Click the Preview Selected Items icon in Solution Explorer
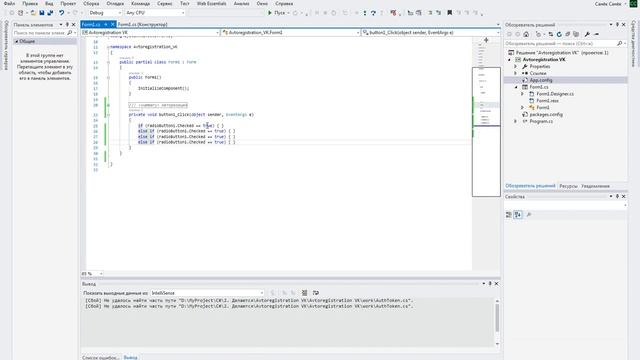The height and width of the screenshot is (360, 640). (596, 34)
